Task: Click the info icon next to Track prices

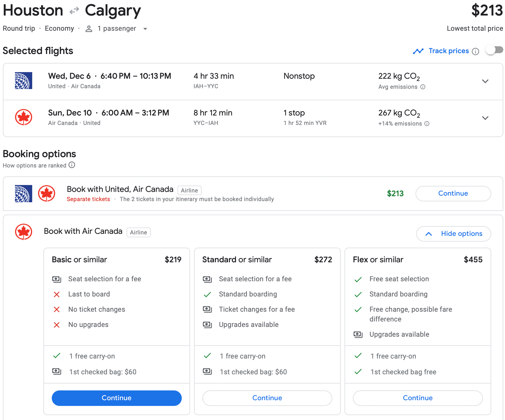Action: tap(476, 51)
